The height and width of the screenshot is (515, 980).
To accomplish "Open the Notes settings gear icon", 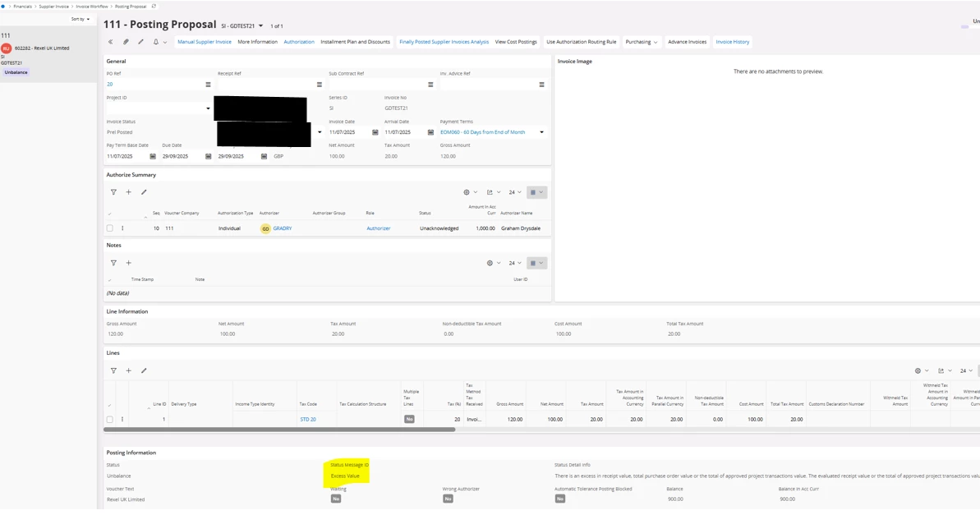I will coord(490,263).
